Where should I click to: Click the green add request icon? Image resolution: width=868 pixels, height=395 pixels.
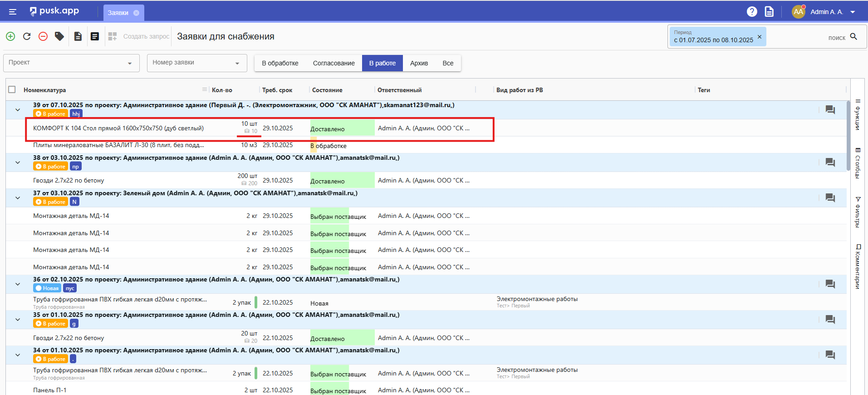tap(10, 36)
